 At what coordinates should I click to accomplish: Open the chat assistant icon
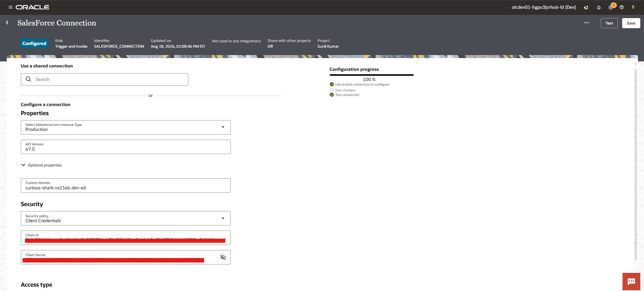click(x=631, y=281)
